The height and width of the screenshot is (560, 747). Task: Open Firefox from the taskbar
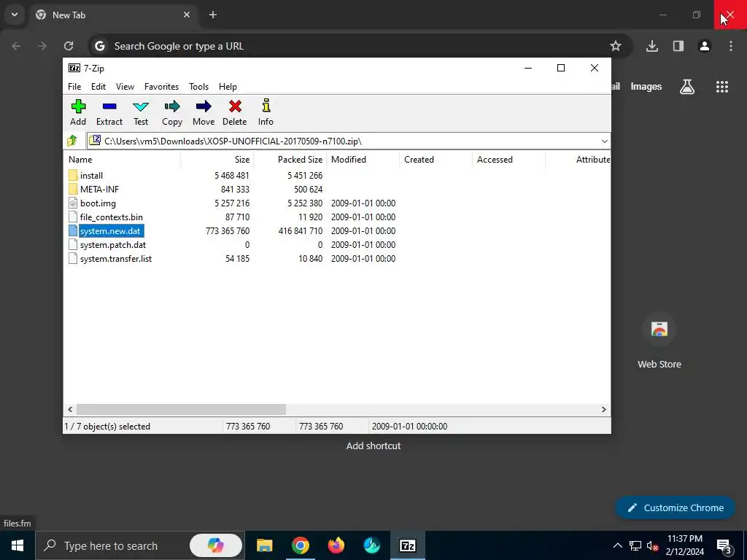(336, 545)
